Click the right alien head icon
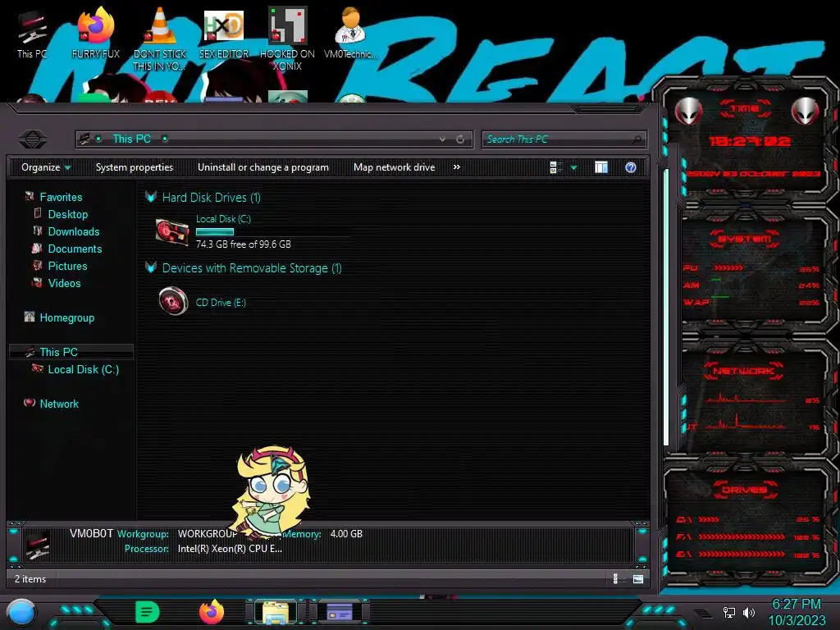The image size is (840, 630). click(x=806, y=111)
